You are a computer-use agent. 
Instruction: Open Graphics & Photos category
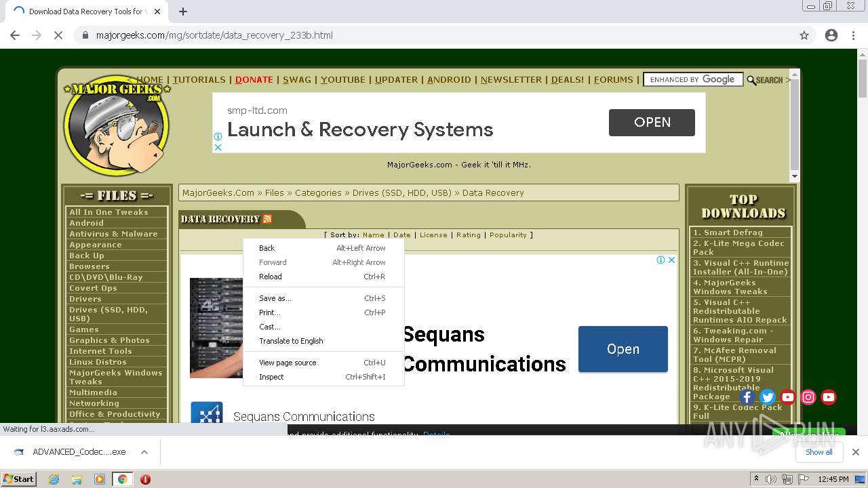(x=109, y=340)
